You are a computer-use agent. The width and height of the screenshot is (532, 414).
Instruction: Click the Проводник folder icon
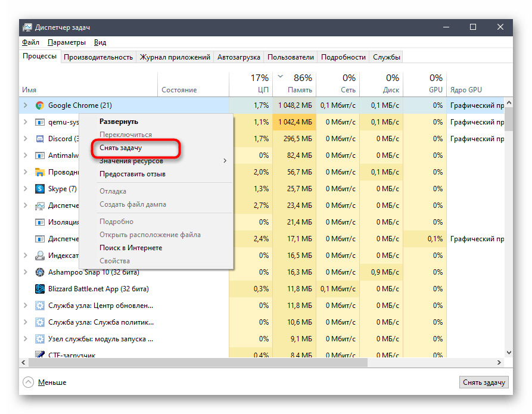[40, 172]
